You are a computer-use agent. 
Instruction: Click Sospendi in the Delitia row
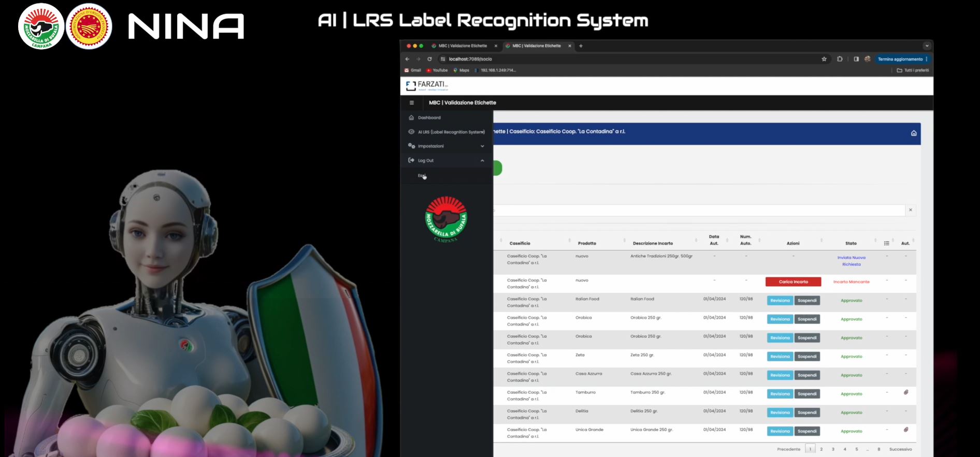pyautogui.click(x=807, y=412)
